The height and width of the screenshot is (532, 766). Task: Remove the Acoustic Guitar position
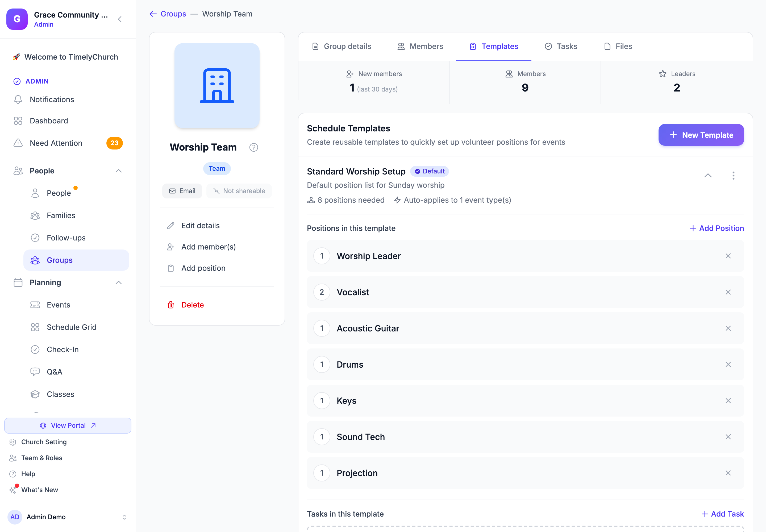[x=728, y=328]
